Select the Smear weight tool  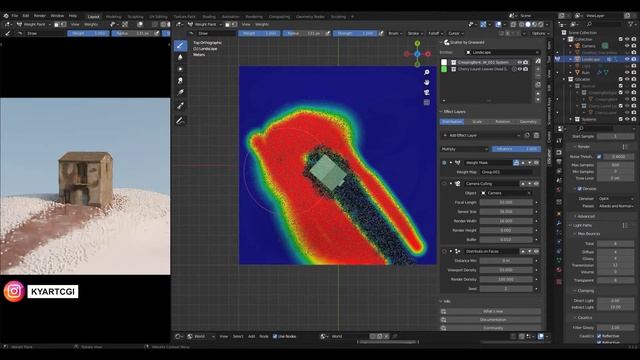point(180,81)
